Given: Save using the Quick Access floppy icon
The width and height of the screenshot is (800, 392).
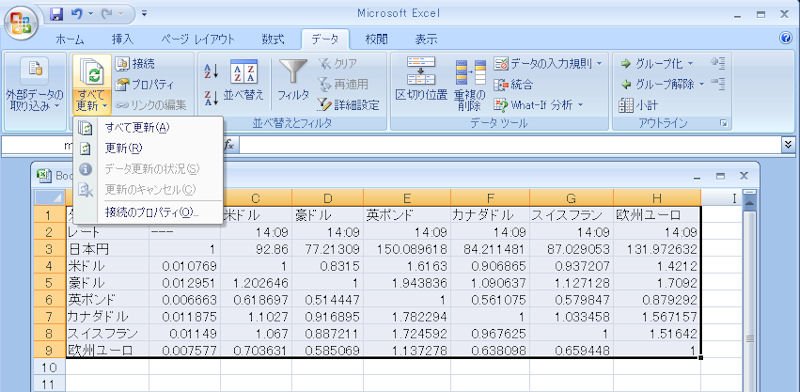Looking at the screenshot, I should pyautogui.click(x=56, y=14).
